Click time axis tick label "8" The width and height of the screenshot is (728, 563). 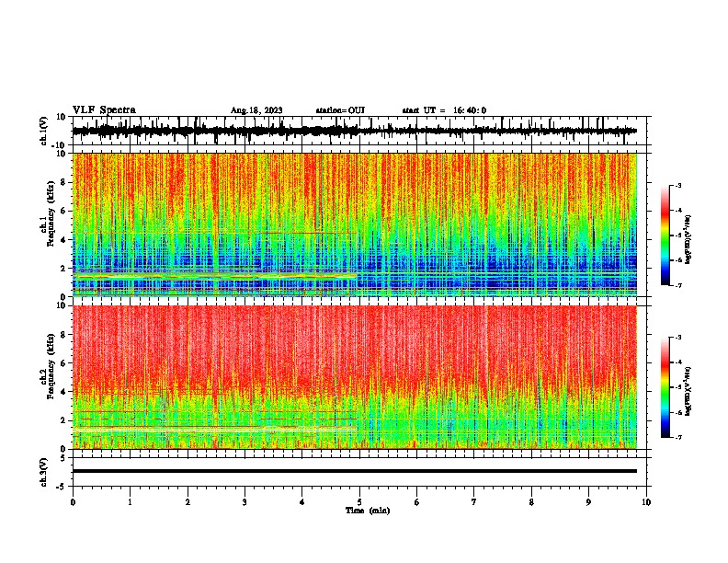click(531, 502)
